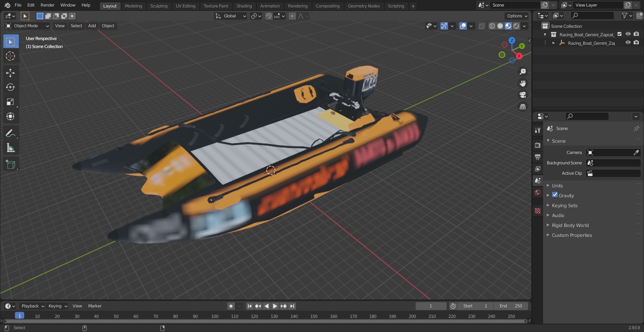Open the Texture properties tab (checker icon)
Viewport: 644px width, 332px height.
point(537,211)
